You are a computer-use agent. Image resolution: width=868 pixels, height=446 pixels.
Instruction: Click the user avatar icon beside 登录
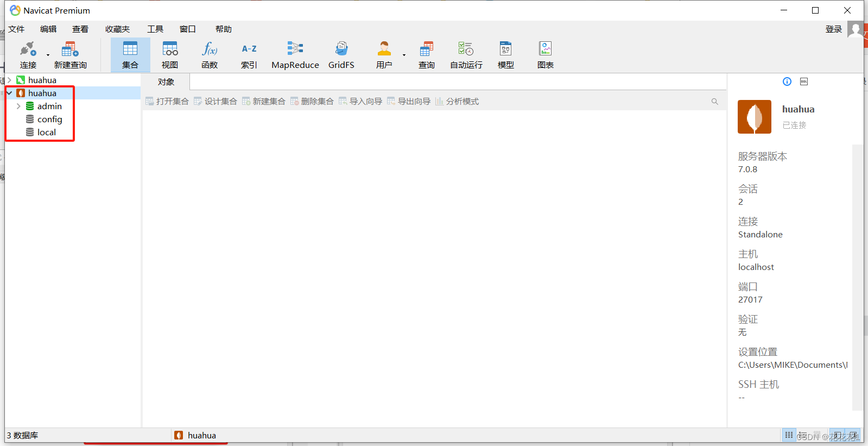[855, 29]
